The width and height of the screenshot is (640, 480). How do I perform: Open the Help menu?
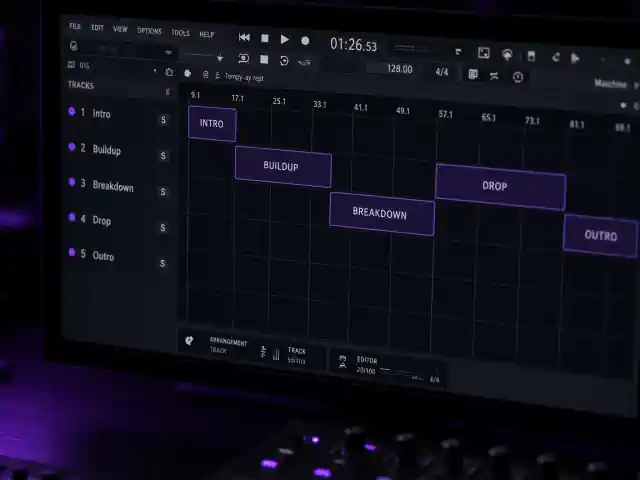207,35
